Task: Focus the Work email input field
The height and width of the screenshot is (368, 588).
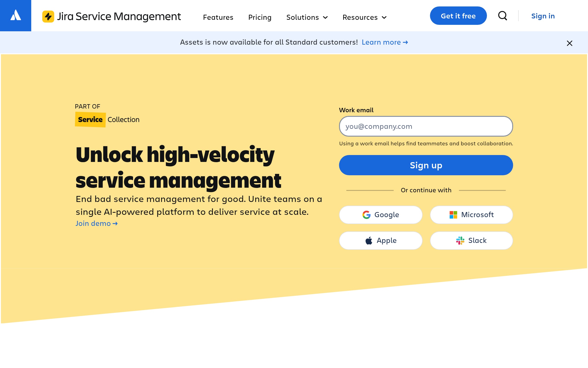Action: coord(426,126)
